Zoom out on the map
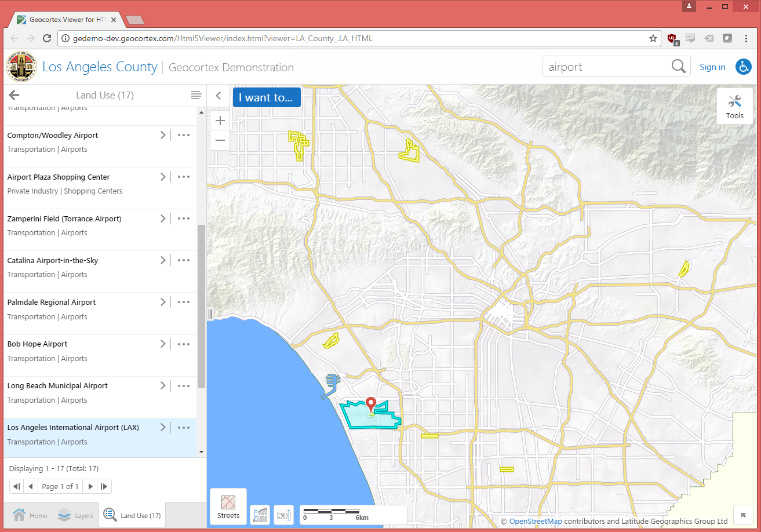Screen dimensions: 761x532 click(x=220, y=140)
